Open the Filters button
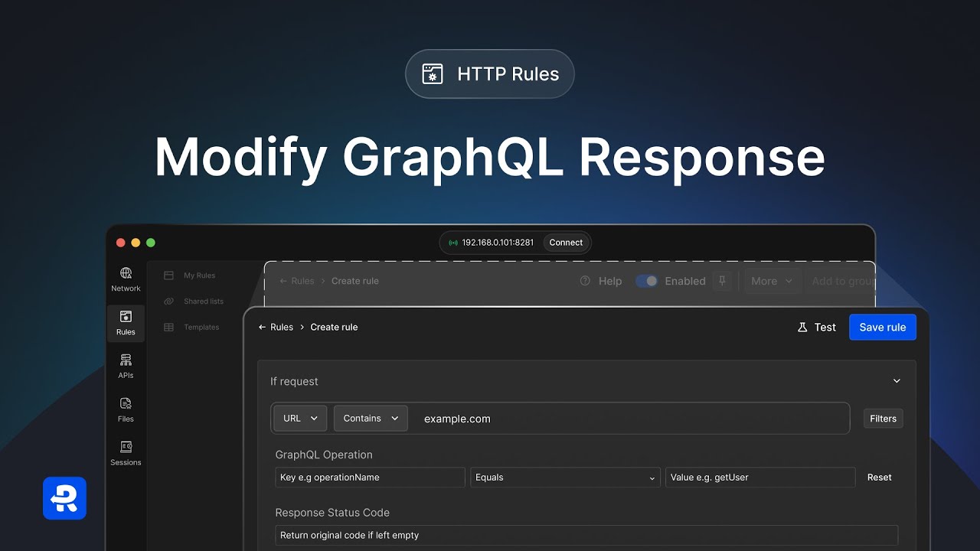 (883, 419)
